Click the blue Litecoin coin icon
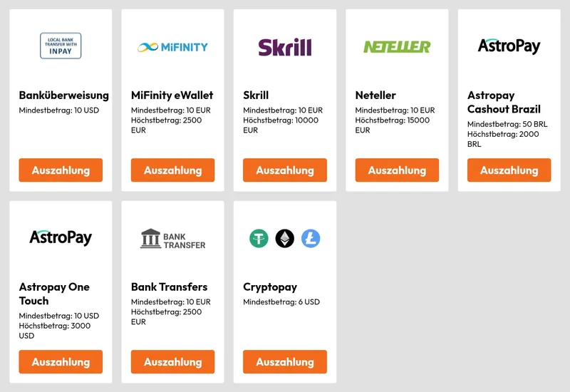Screen dimensions: 570x392 point(311,238)
